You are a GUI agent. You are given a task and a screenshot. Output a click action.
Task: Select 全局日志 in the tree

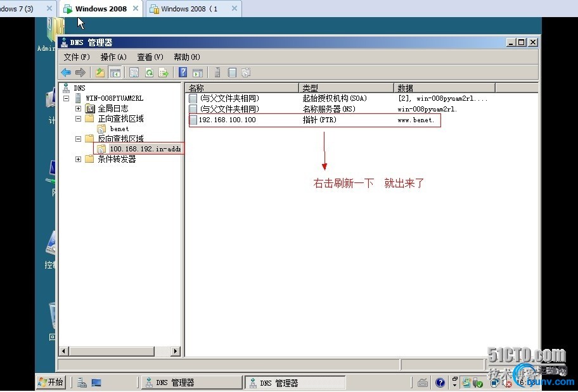point(113,108)
